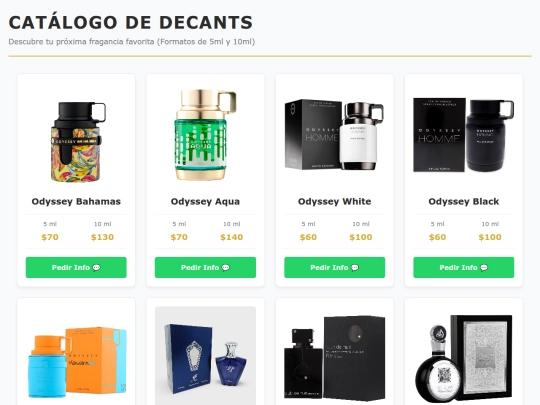Open the black Club de Nuit image

(x=334, y=357)
